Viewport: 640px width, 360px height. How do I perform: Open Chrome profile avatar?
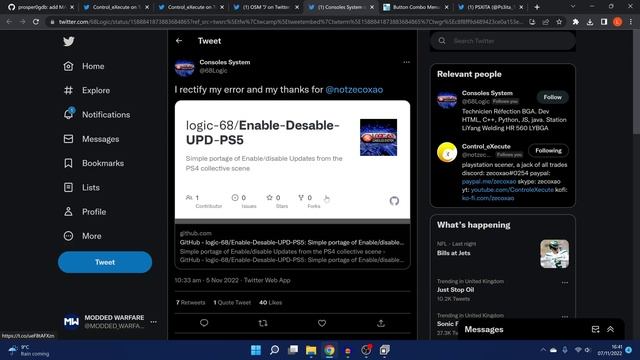(618, 22)
